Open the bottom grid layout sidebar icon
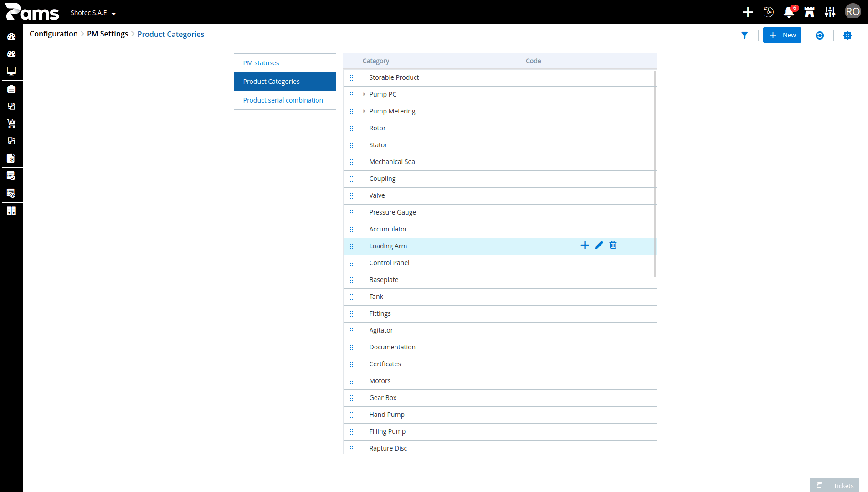The image size is (868, 492). [x=11, y=211]
